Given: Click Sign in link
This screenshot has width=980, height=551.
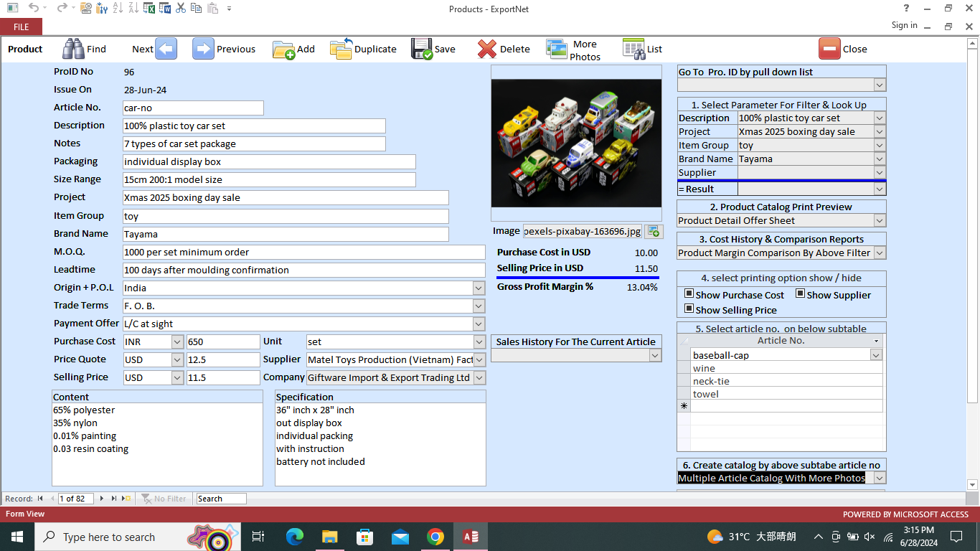Looking at the screenshot, I should pos(904,25).
